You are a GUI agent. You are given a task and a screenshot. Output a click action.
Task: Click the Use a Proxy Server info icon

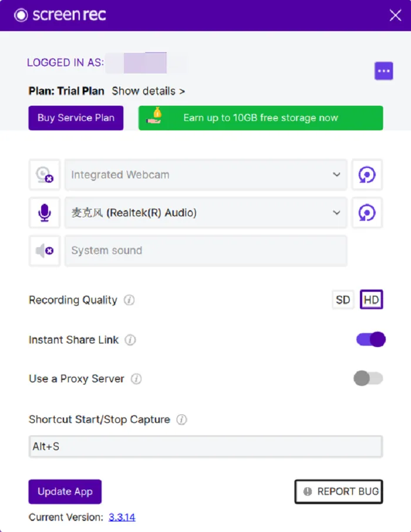(x=136, y=379)
